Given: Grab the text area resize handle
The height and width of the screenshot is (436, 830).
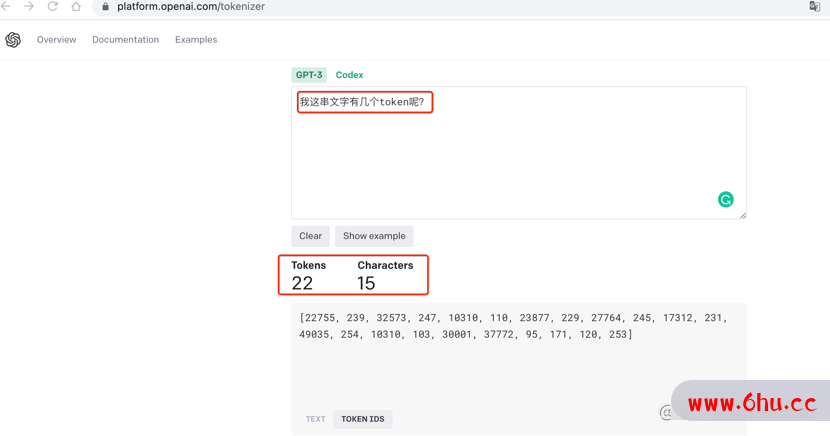Looking at the screenshot, I should coord(743,215).
